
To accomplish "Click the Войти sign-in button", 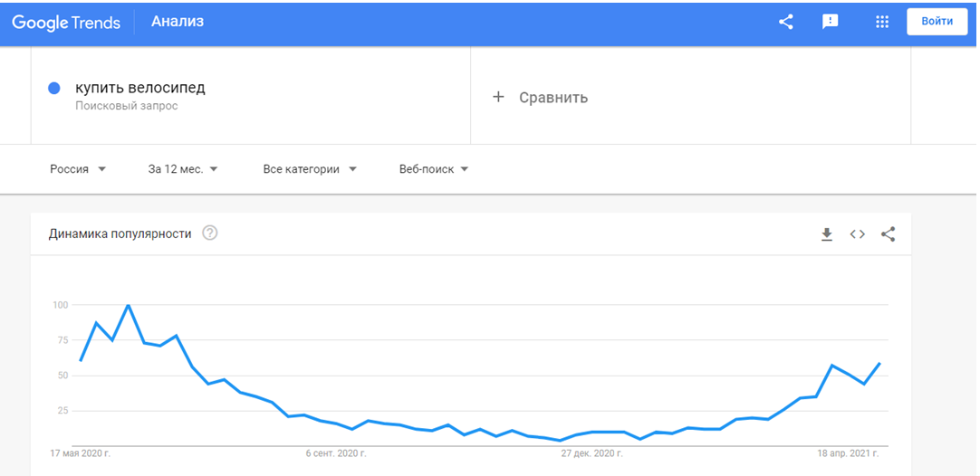I will click(x=937, y=21).
